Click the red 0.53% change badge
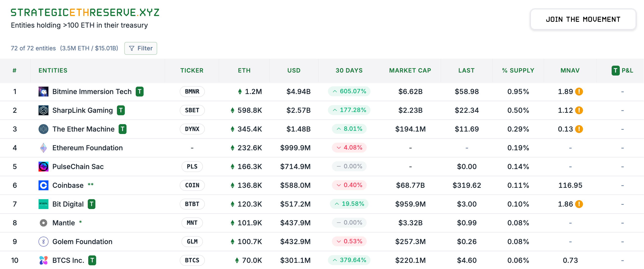This screenshot has height=269, width=644. pyautogui.click(x=349, y=241)
